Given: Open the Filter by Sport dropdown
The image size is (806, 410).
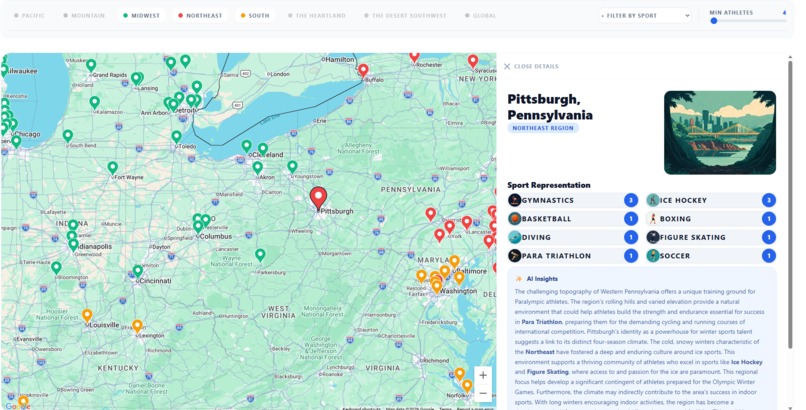Looking at the screenshot, I should [x=644, y=15].
